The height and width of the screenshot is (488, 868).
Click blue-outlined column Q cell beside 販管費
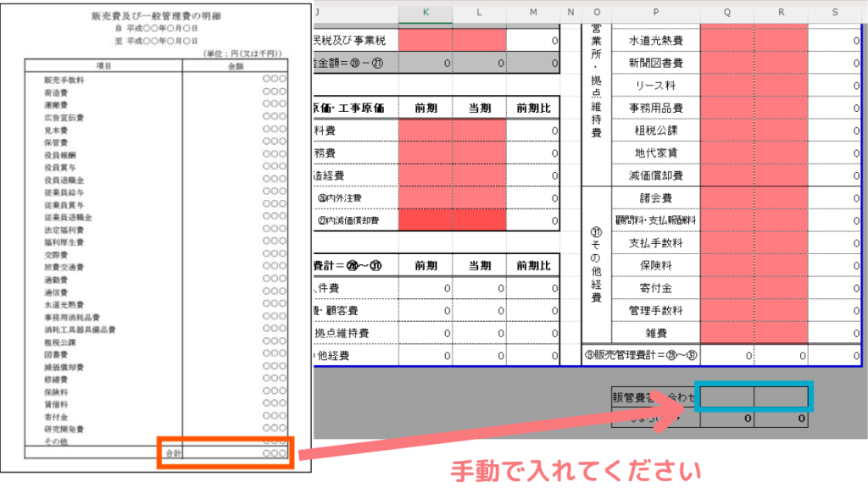point(727,396)
